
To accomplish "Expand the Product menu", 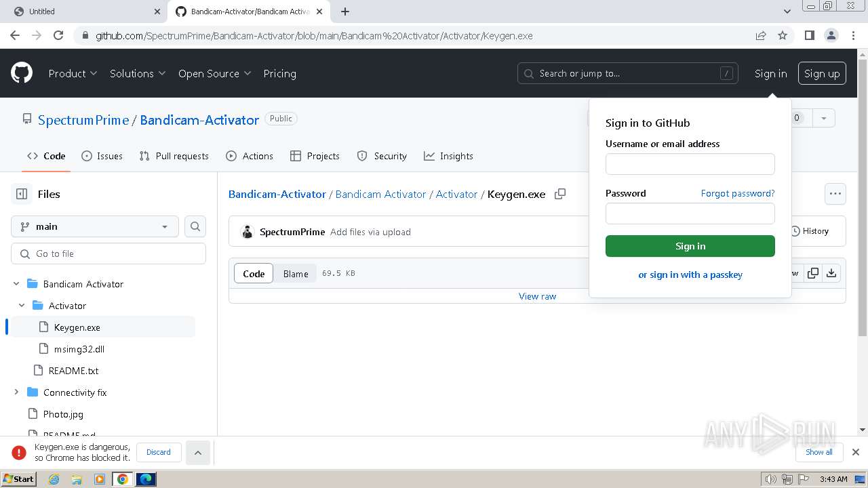I will pos(73,73).
